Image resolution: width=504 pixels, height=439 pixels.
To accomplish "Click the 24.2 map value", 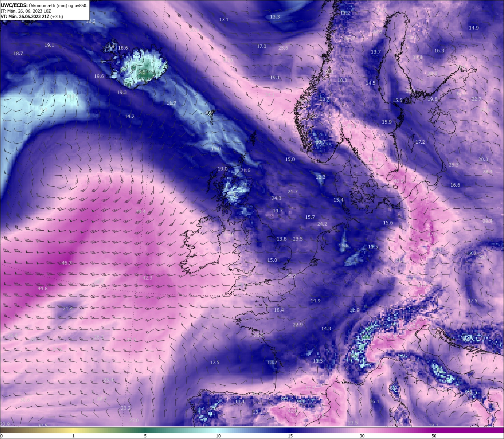I will pos(322,224).
